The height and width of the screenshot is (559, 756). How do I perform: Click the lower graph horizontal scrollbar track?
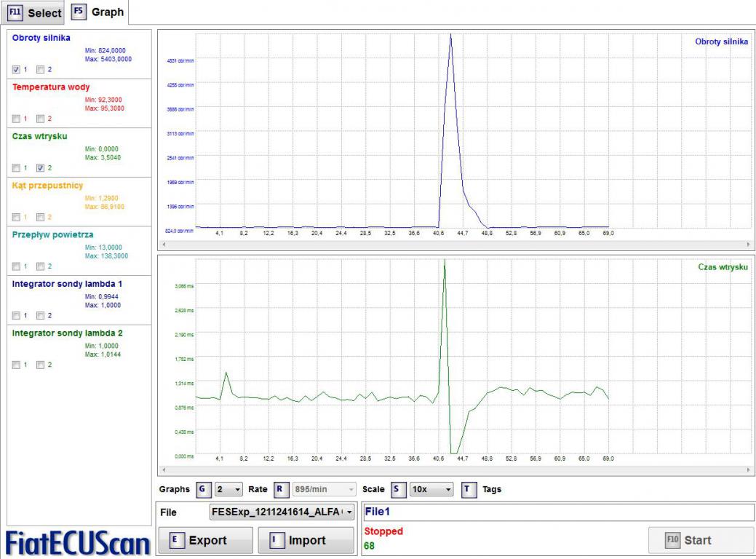[455, 469]
